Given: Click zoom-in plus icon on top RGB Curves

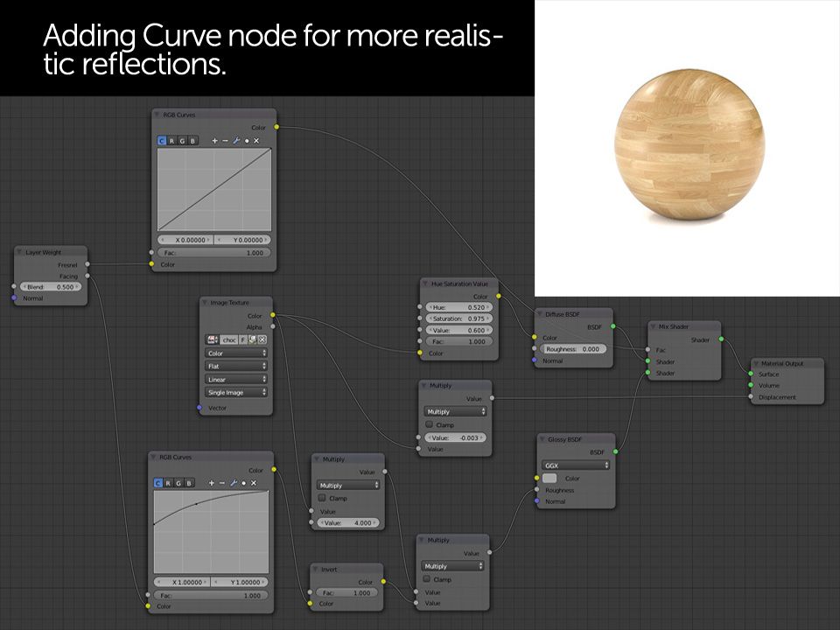Looking at the screenshot, I should (x=215, y=141).
